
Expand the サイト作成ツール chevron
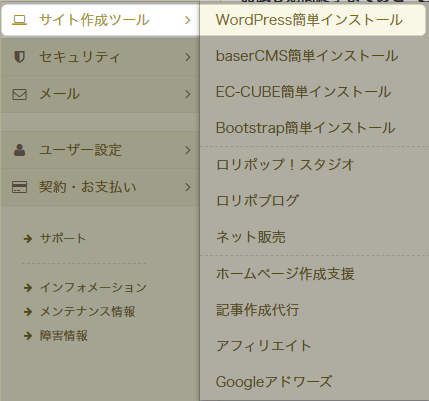(x=188, y=20)
